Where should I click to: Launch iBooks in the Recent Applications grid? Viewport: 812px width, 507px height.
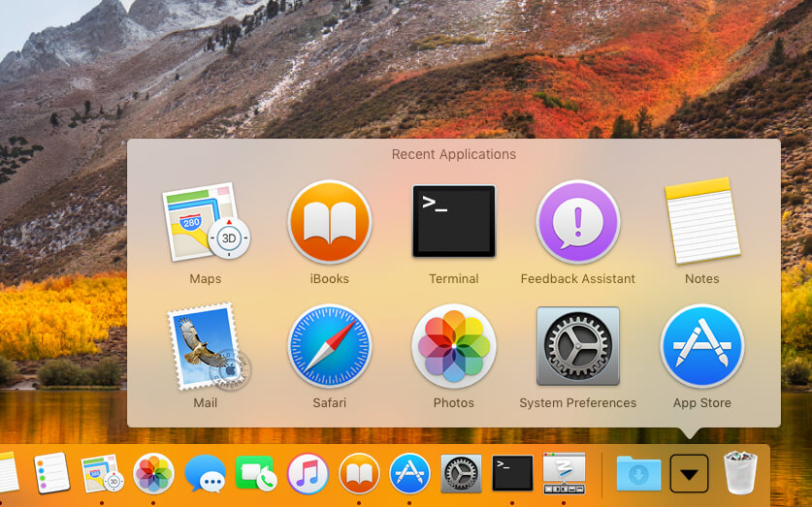(x=330, y=223)
